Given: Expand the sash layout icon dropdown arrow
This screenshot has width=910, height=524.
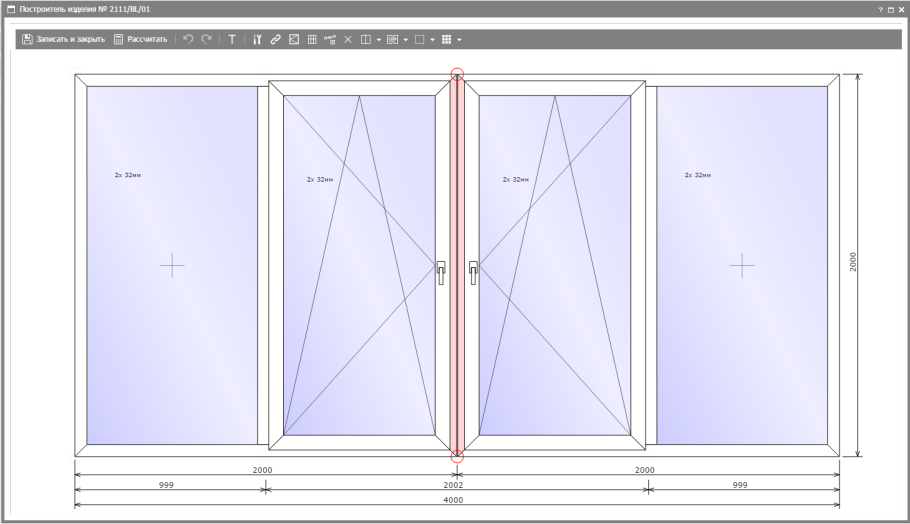Looking at the screenshot, I should tap(406, 40).
